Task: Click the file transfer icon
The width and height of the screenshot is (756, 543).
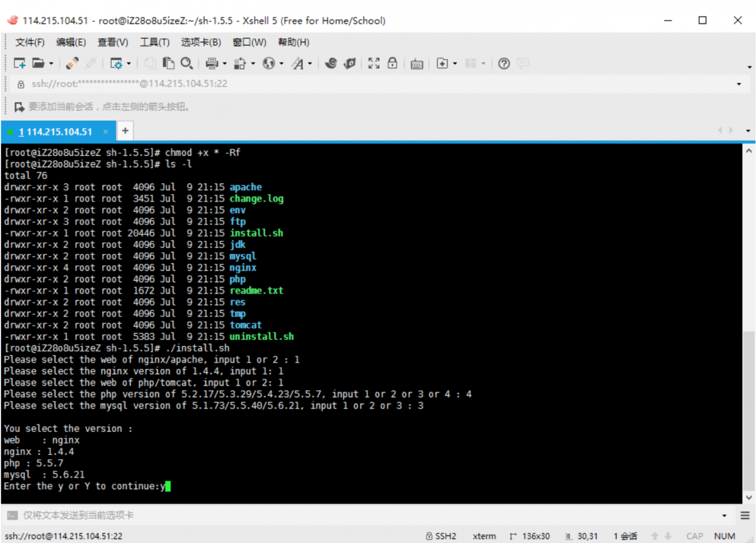Action: [x=240, y=63]
